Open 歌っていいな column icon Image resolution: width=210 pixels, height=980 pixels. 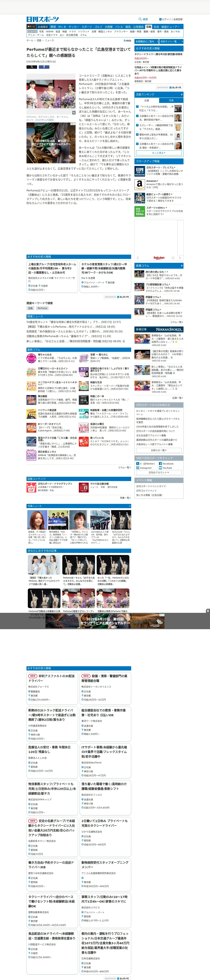point(84,441)
